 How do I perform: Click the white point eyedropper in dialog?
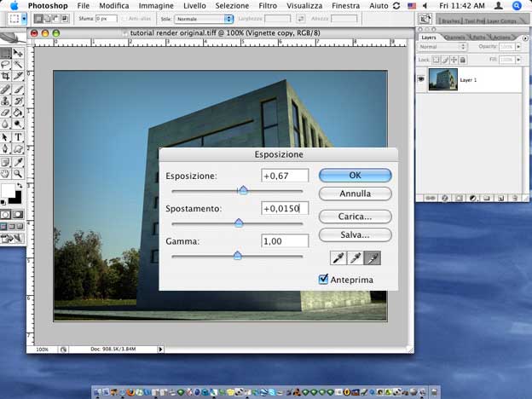coord(373,258)
